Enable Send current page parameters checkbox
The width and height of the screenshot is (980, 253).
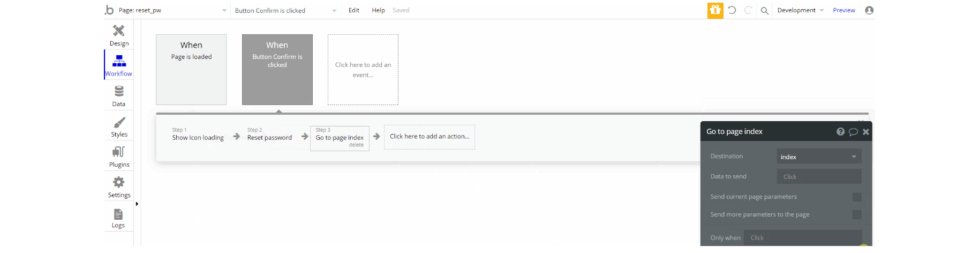tap(857, 197)
